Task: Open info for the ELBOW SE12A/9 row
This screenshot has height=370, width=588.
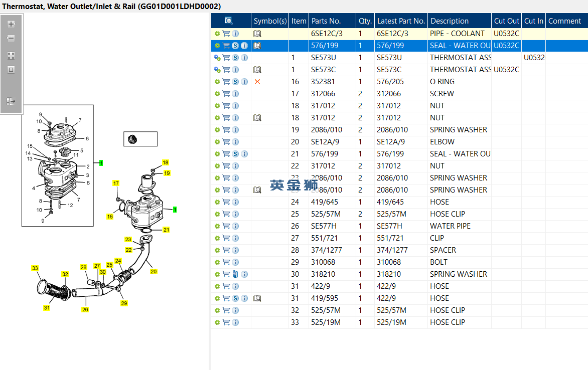Action: (x=235, y=142)
